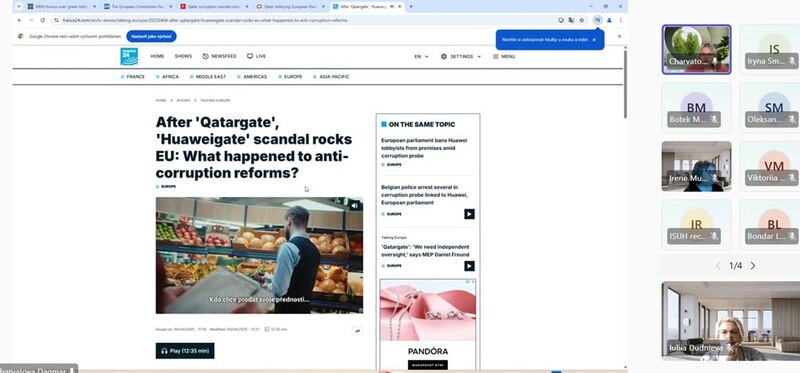Open the SHOWS nav link
Screen dimensions: 800x373
click(x=183, y=56)
